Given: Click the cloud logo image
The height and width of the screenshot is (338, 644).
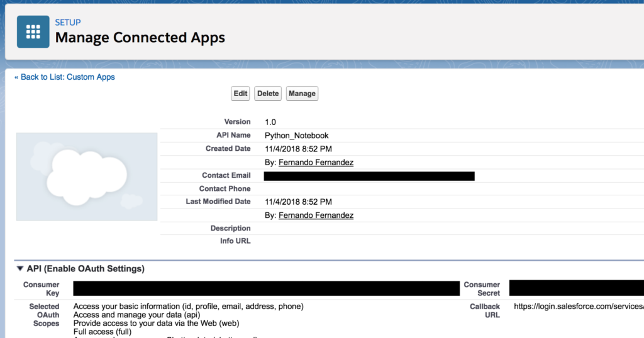Looking at the screenshot, I should [87, 177].
